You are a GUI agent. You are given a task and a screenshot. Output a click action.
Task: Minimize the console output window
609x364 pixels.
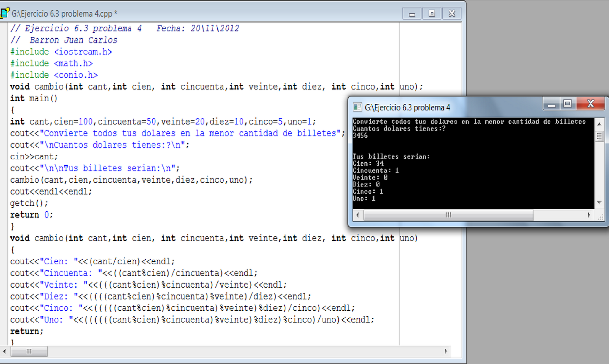(x=551, y=103)
